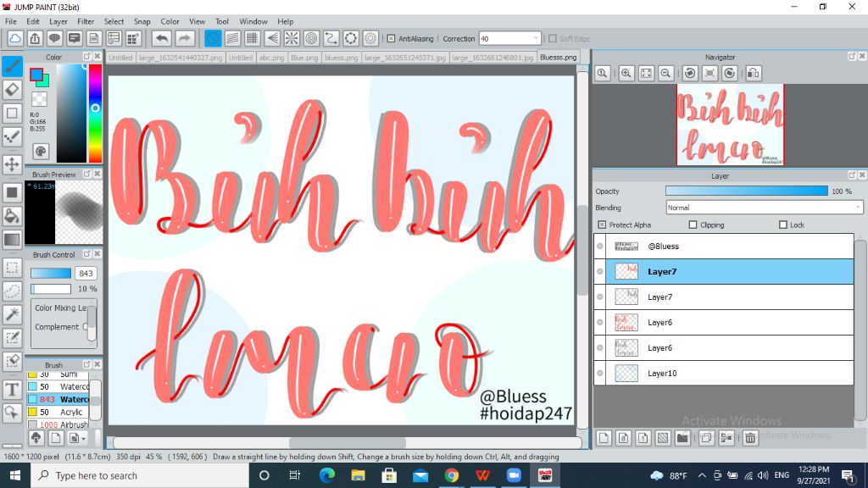Select the Dot pen tool

(x=12, y=136)
